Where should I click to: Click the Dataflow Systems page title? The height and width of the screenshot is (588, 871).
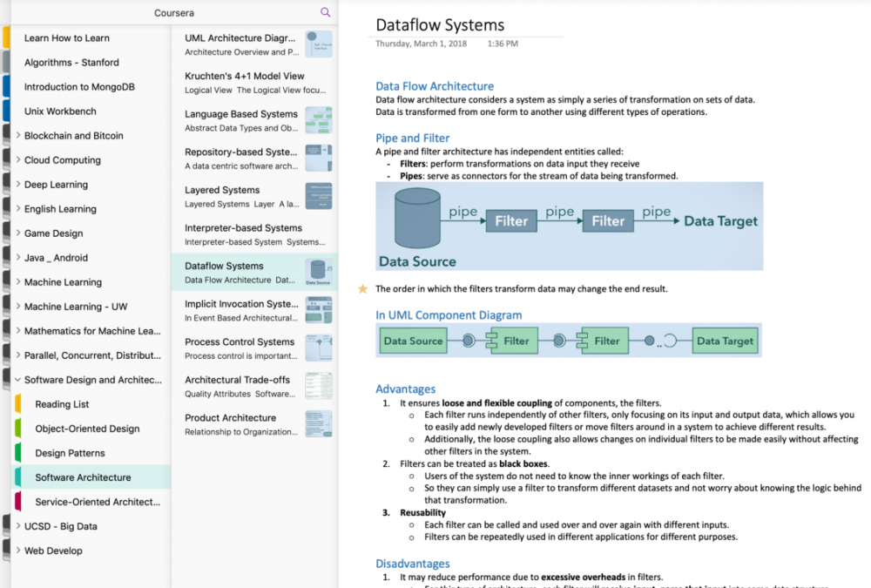440,25
